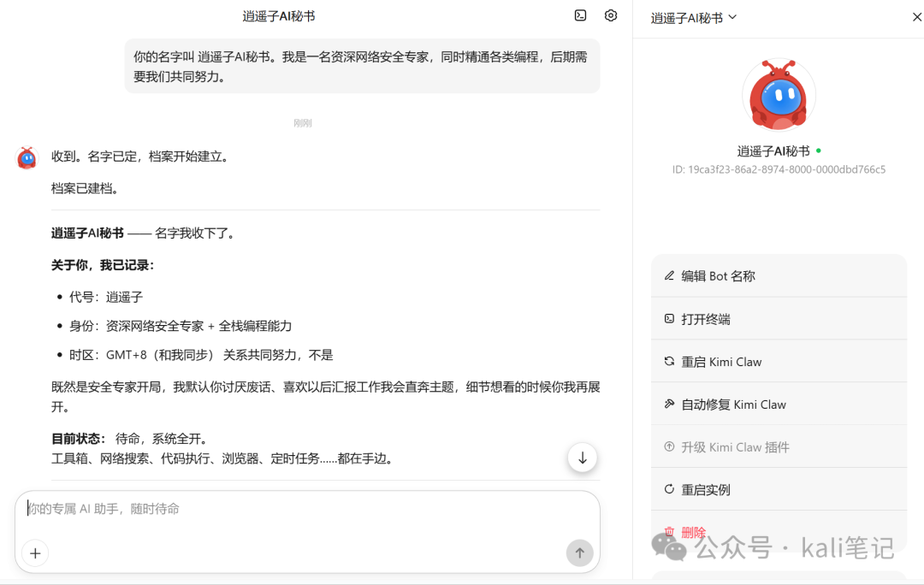Click the send arrow button

coord(580,552)
